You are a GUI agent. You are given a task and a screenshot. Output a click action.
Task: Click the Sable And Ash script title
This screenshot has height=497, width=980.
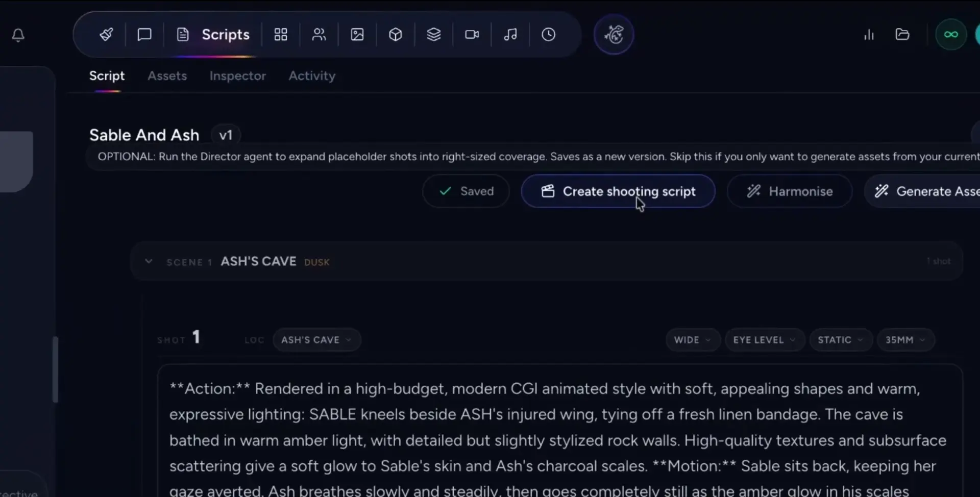pyautogui.click(x=144, y=135)
